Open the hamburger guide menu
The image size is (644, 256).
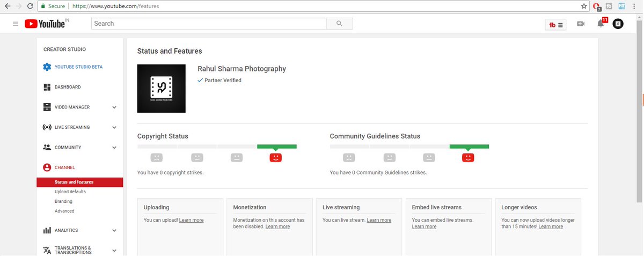[15, 24]
